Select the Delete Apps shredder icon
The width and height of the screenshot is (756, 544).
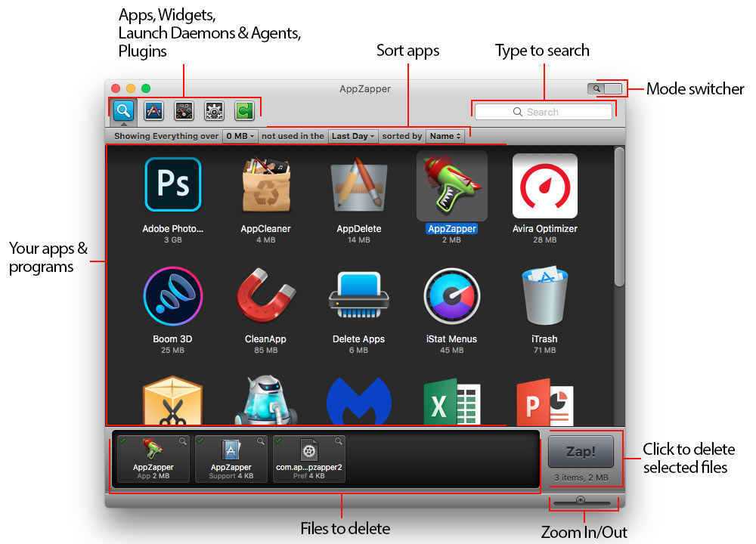click(358, 295)
